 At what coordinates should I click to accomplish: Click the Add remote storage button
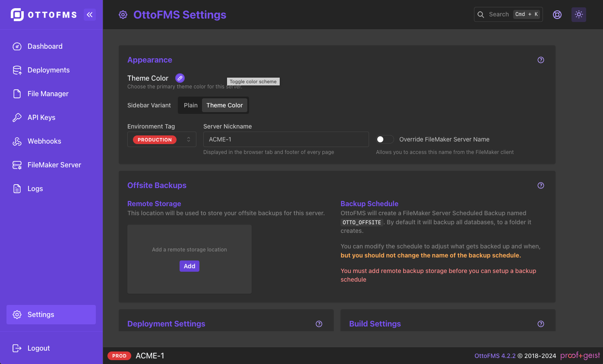(x=189, y=266)
